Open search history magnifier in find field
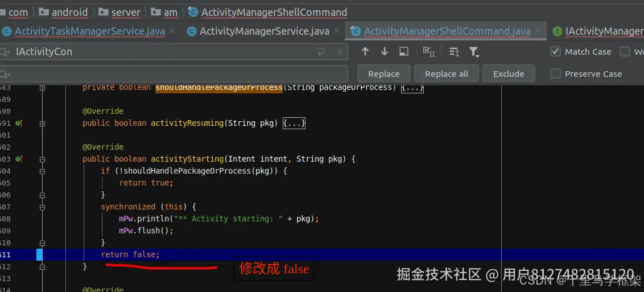 point(5,52)
